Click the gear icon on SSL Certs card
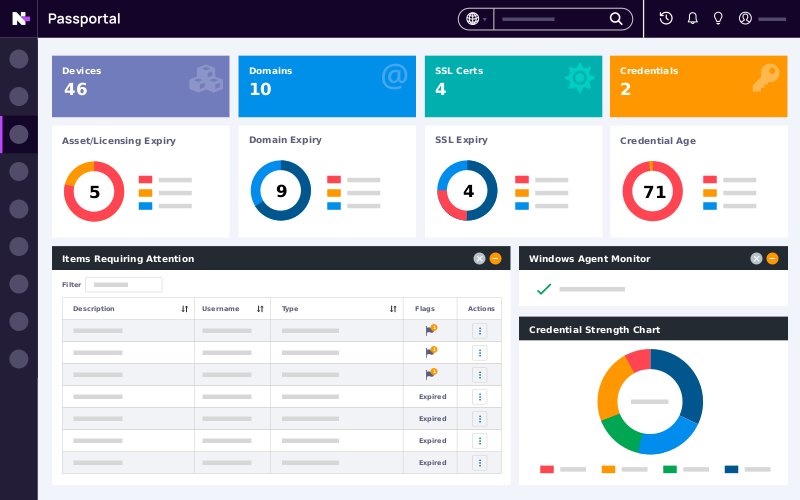Viewport: 800px width, 500px height. [580, 78]
